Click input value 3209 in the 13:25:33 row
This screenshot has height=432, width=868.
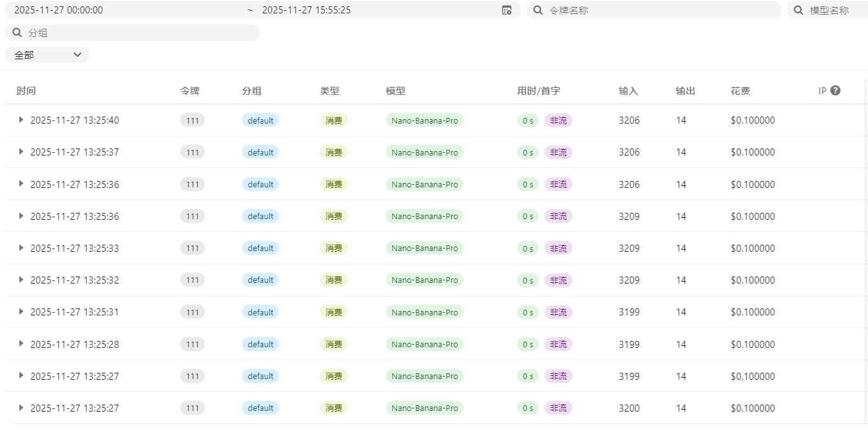point(629,248)
